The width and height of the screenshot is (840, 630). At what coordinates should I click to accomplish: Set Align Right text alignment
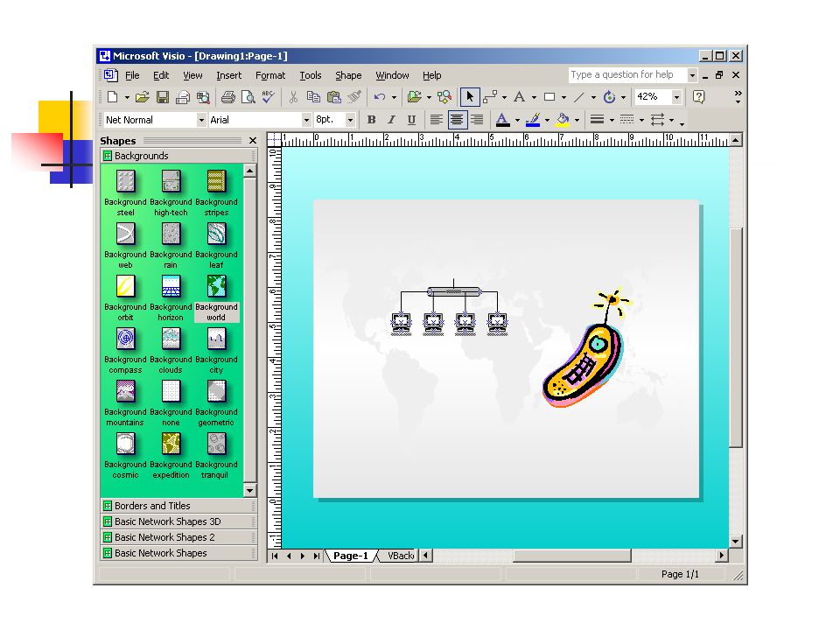477,120
